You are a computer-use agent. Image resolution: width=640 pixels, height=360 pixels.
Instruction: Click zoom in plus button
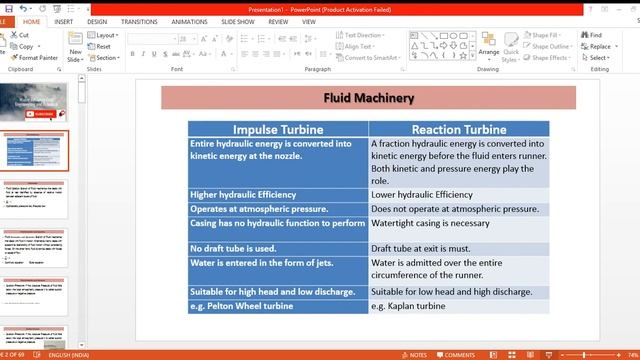(x=619, y=355)
